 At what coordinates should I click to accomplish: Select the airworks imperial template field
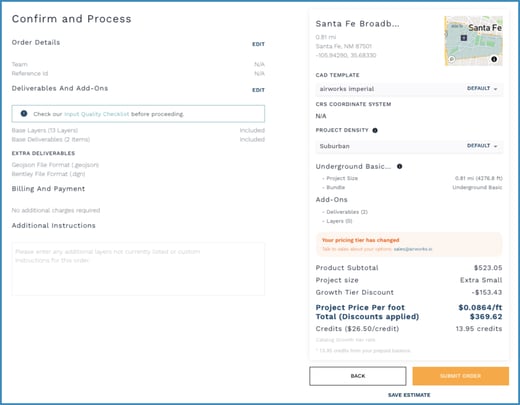409,89
